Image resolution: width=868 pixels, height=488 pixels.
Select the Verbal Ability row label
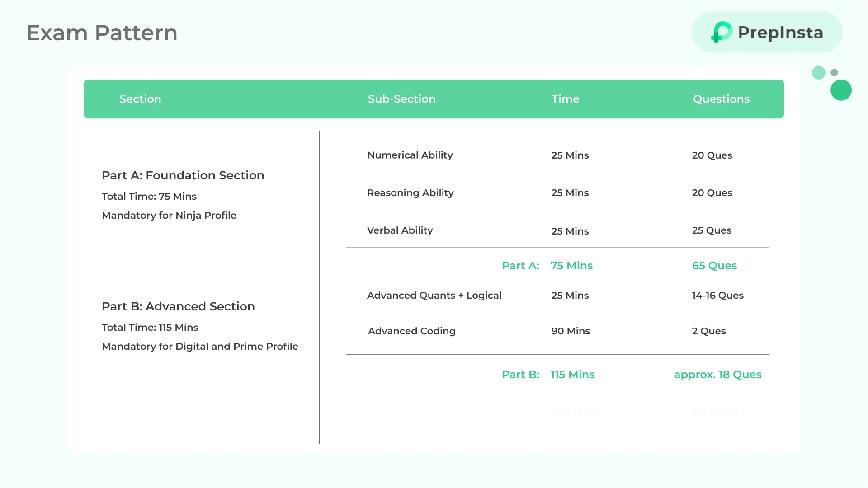[400, 230]
